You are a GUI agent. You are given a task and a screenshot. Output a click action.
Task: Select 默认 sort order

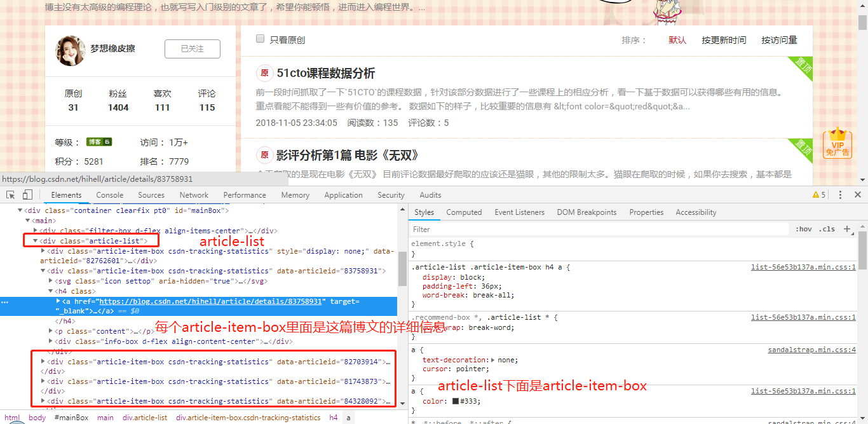click(x=677, y=40)
